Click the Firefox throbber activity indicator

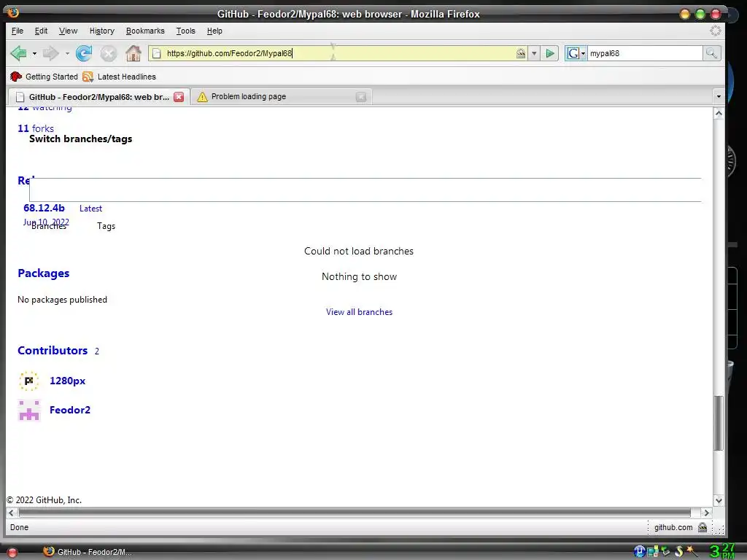click(x=715, y=31)
